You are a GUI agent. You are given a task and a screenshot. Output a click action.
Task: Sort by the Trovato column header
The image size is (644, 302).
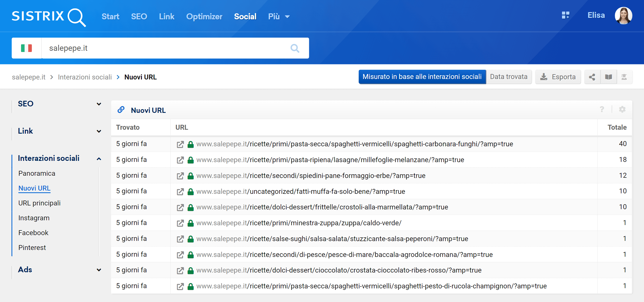(128, 127)
